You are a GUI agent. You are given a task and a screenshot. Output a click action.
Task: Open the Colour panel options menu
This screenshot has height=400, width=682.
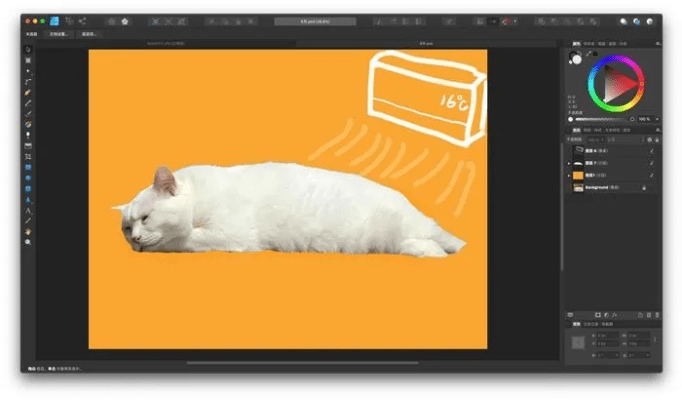[658, 43]
